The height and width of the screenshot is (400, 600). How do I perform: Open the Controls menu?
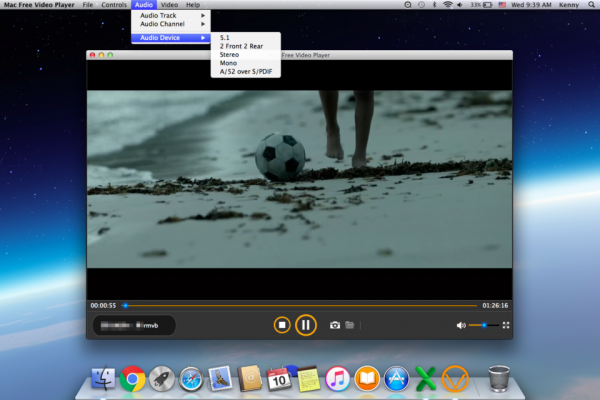tap(114, 5)
